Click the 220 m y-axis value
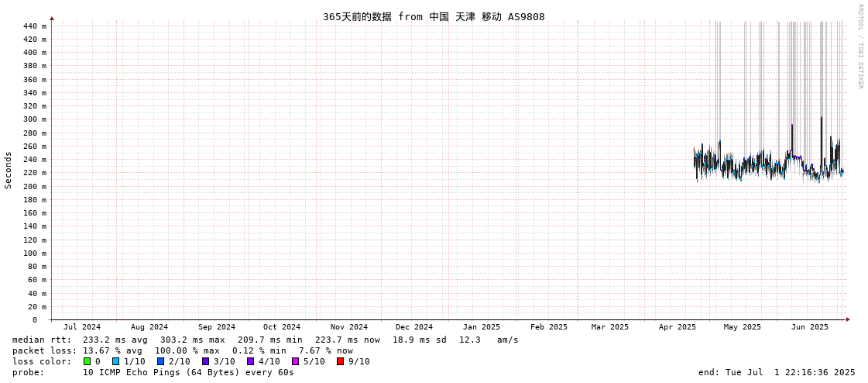The height and width of the screenshot is (383, 868). point(33,173)
